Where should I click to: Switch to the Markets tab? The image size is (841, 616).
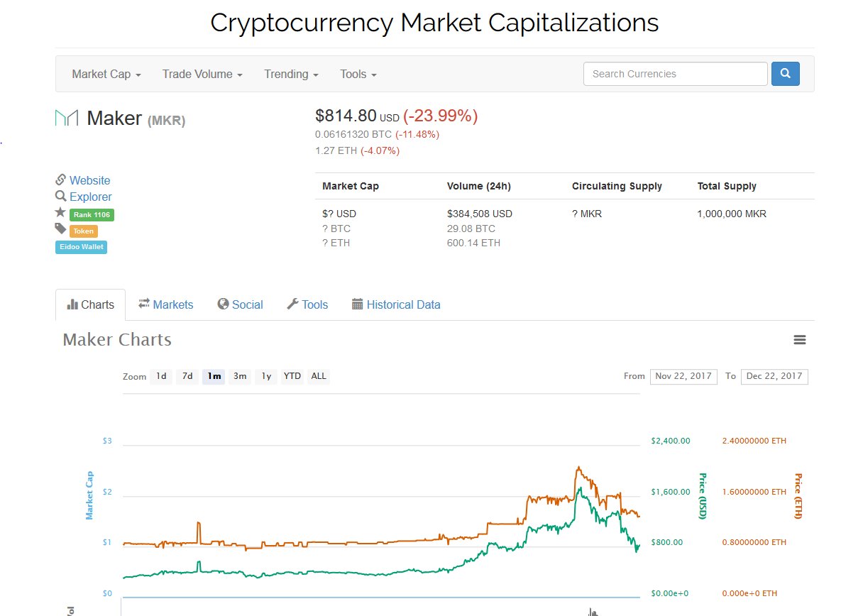pos(166,304)
